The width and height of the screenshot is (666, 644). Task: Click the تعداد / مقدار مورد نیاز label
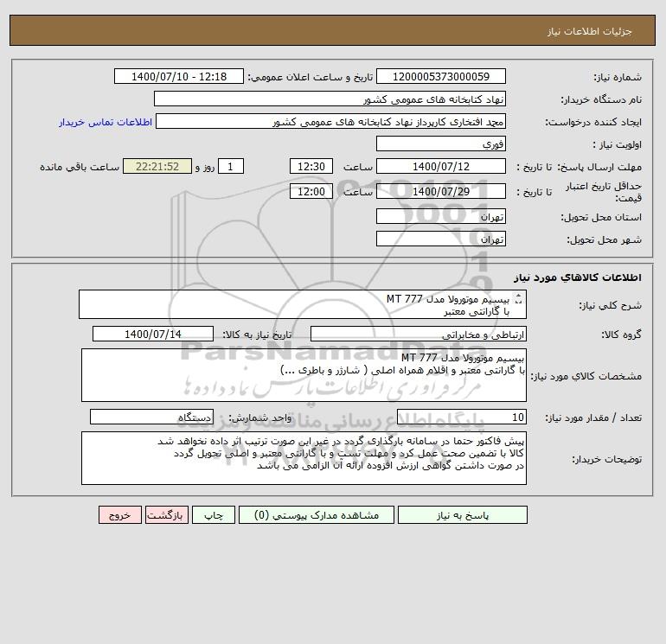593,418
